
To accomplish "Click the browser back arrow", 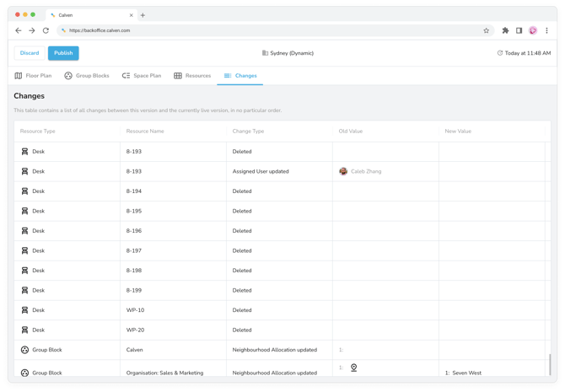I will (x=19, y=30).
